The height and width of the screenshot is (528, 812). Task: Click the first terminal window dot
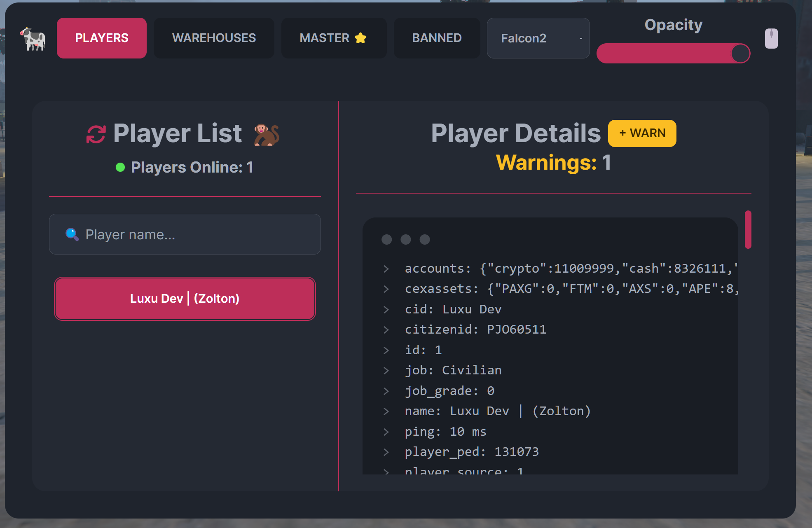point(386,239)
